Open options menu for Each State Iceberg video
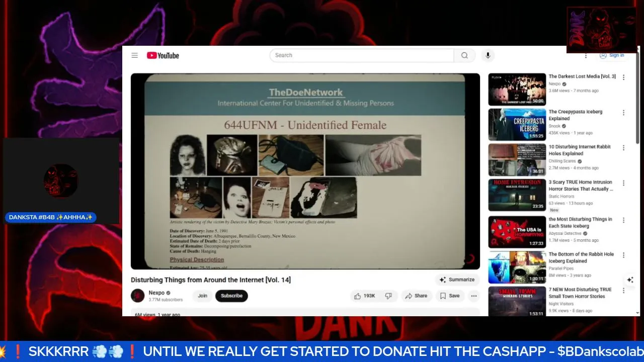Screen dimensions: 644x362 coord(623,220)
